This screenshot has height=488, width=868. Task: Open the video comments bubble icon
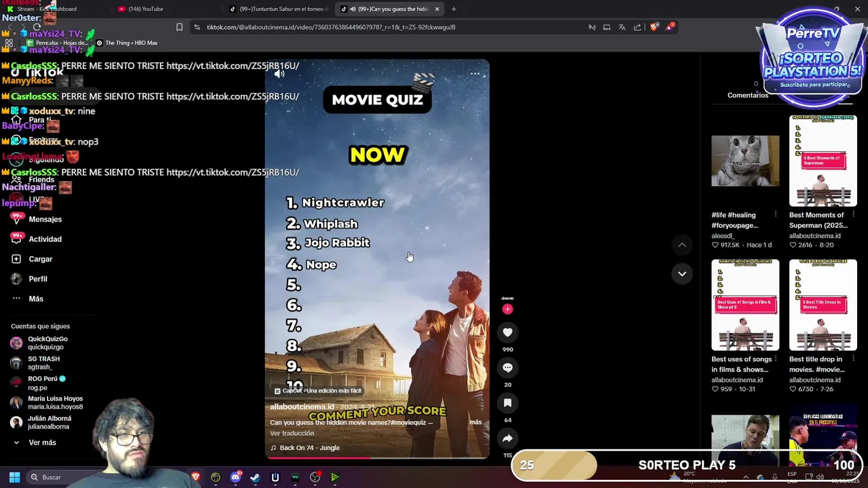507,367
